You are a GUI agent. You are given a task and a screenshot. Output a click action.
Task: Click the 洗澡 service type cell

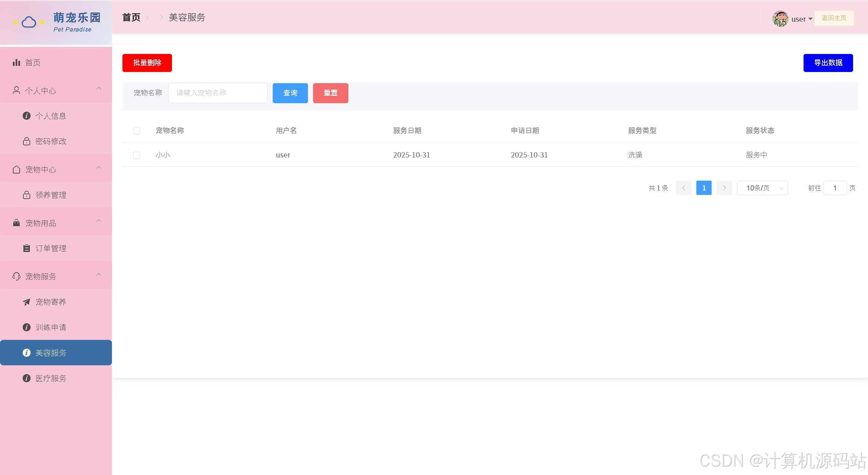click(x=635, y=155)
